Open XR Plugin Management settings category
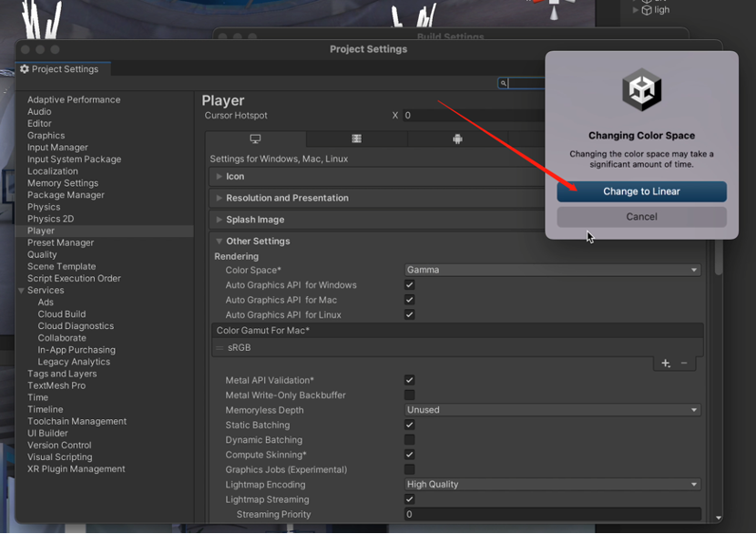Viewport: 756px width, 534px height. (x=76, y=469)
